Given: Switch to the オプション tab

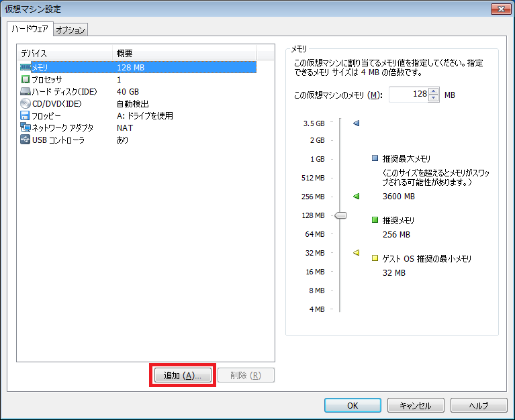Looking at the screenshot, I should coord(71,30).
